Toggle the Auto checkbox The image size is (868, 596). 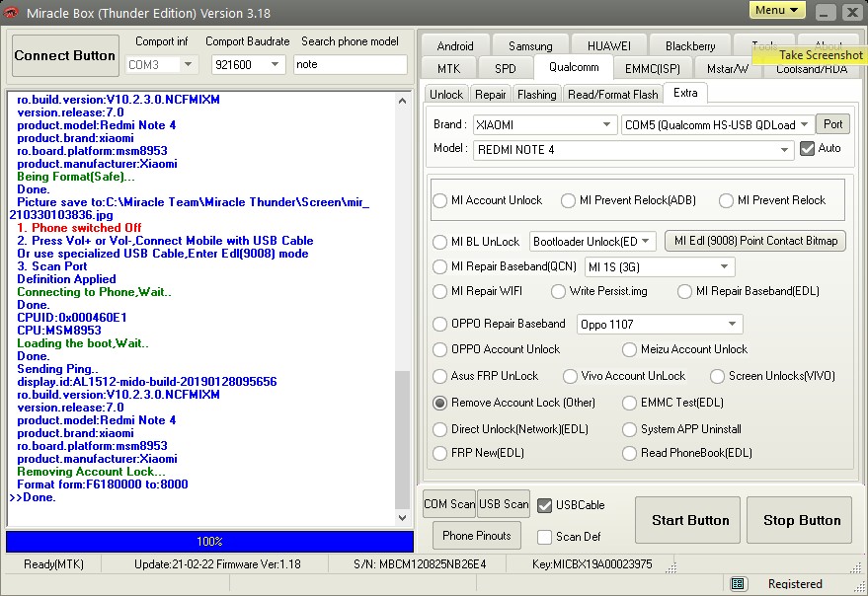(807, 148)
